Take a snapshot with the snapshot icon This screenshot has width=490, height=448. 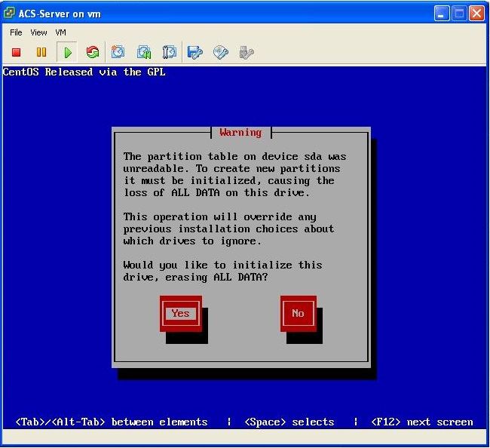(118, 52)
